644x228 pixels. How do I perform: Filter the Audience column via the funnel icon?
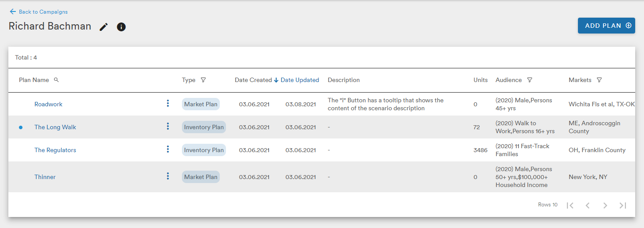tap(530, 80)
